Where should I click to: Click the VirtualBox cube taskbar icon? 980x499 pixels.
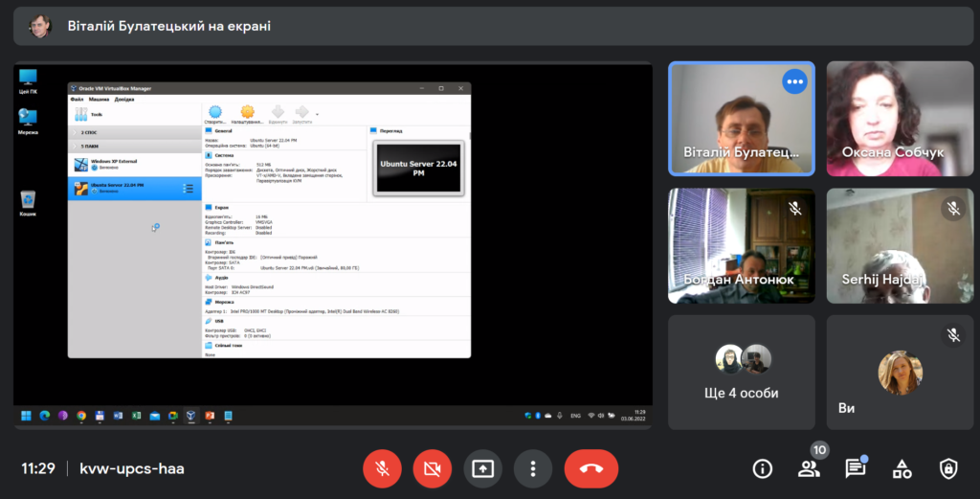[x=191, y=416]
